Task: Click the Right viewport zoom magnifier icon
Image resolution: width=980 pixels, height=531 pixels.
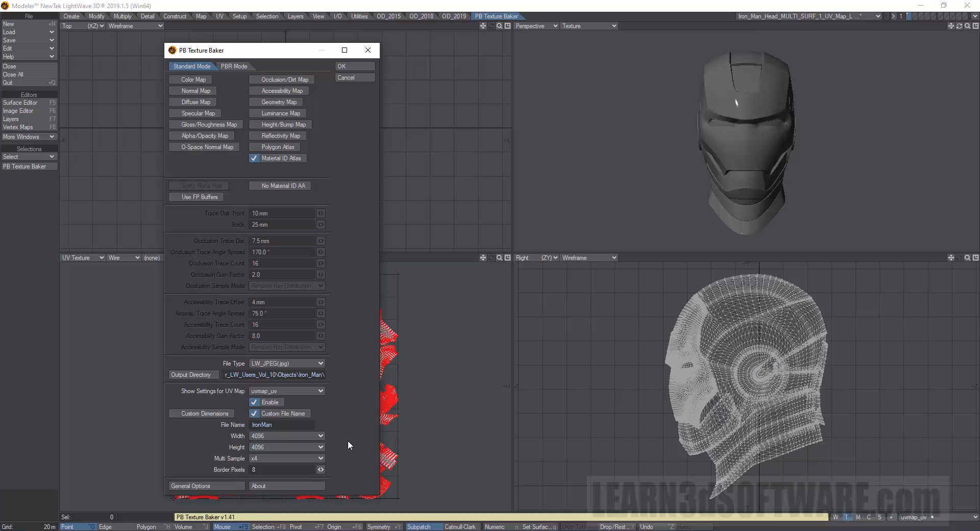Action: pyautogui.click(x=967, y=258)
